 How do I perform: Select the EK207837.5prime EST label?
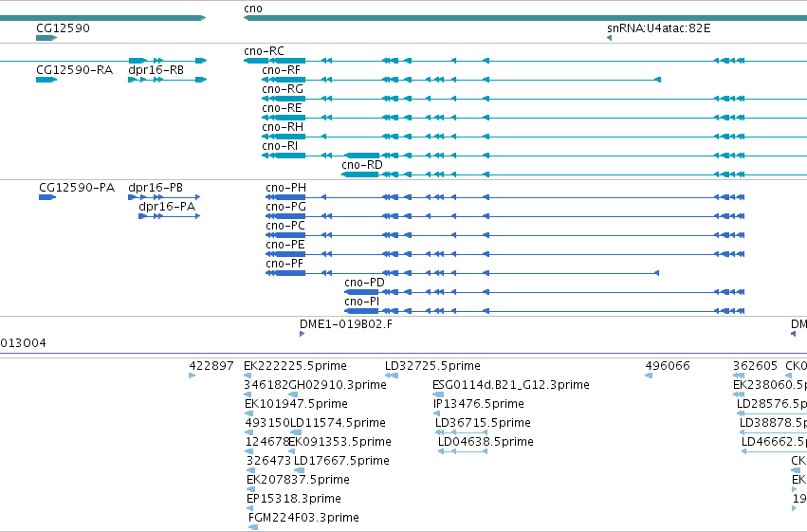[x=299, y=481]
